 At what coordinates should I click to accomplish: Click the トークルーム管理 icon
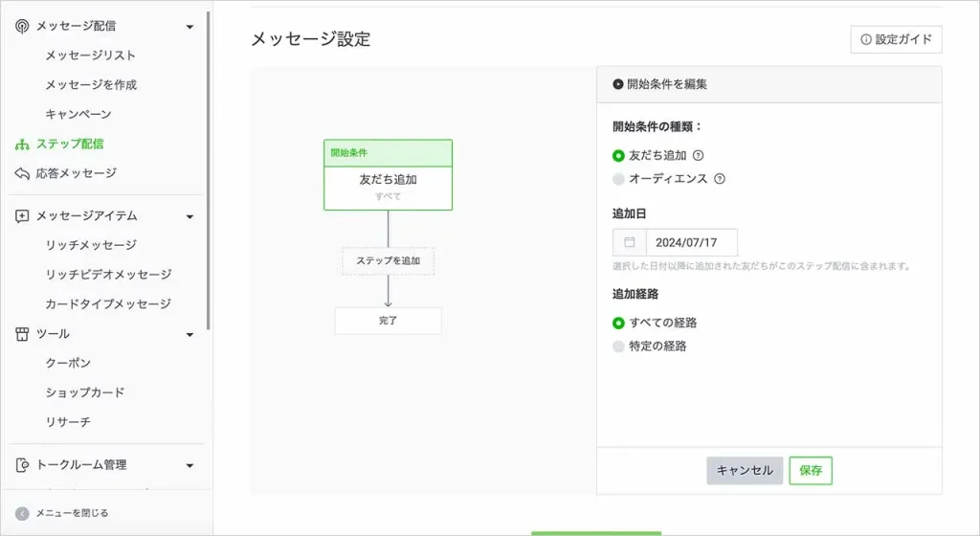point(22,465)
